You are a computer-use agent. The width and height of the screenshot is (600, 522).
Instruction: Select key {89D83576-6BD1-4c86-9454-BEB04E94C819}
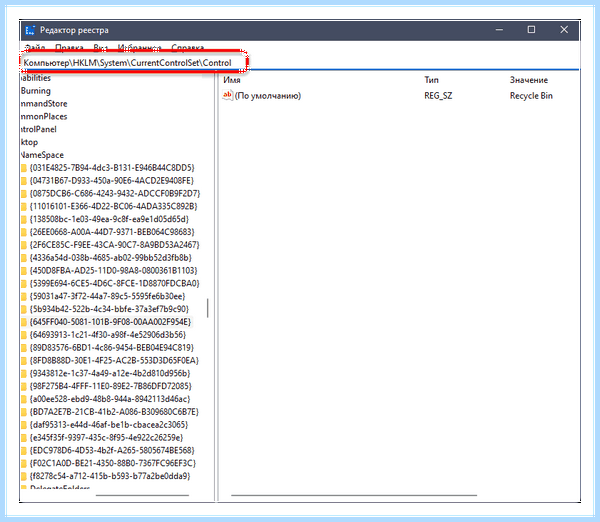coord(112,347)
